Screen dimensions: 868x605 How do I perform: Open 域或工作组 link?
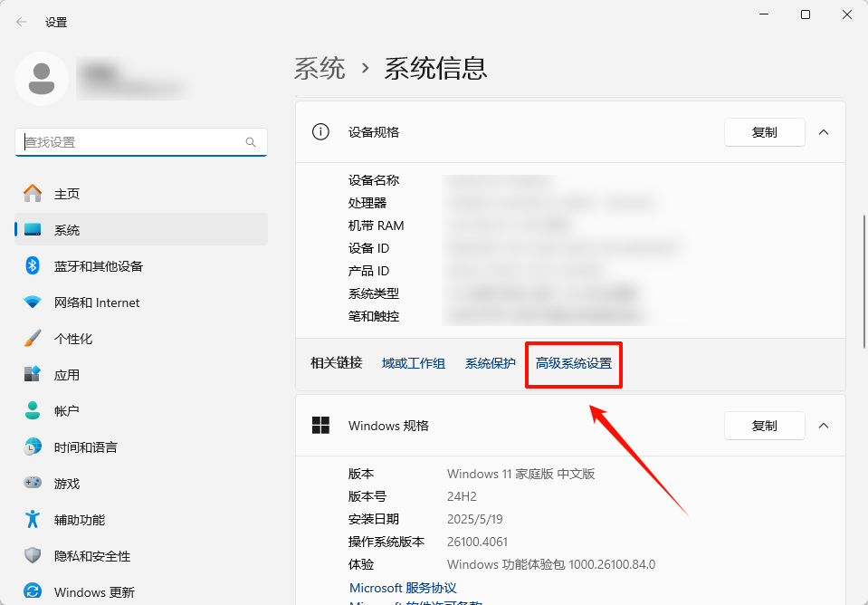click(414, 363)
